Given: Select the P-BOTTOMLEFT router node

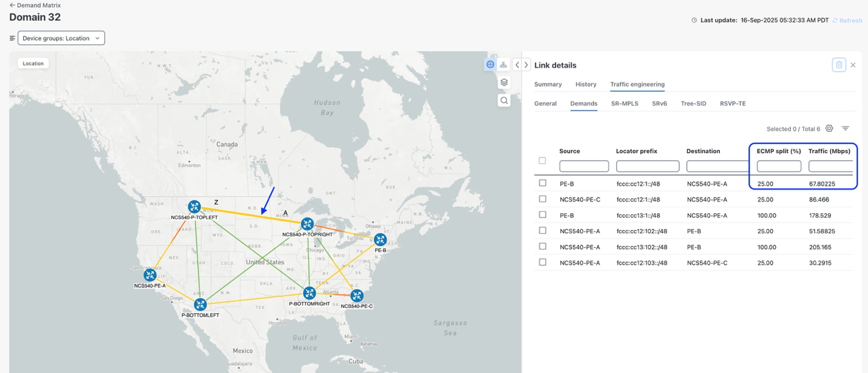Looking at the screenshot, I should coord(200,304).
